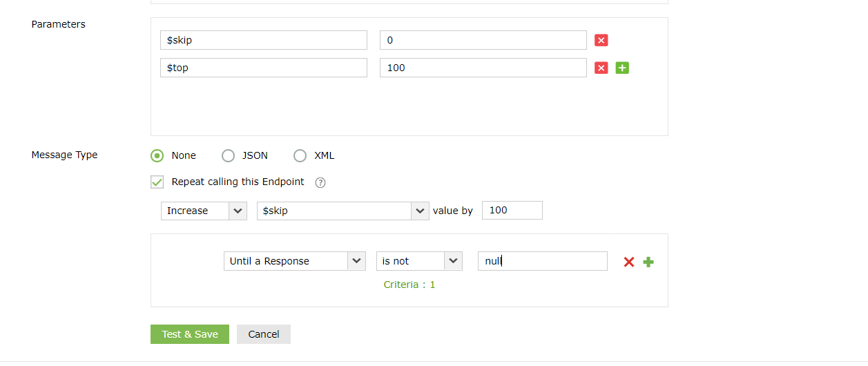Click the Test & Save button

tap(190, 334)
